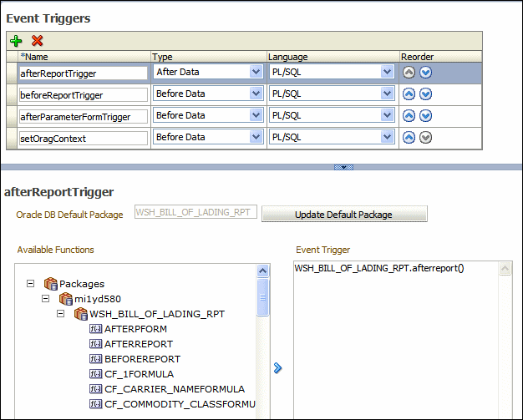Shuttle selected function to Event Trigger box
The image size is (523, 420).
tap(278, 368)
